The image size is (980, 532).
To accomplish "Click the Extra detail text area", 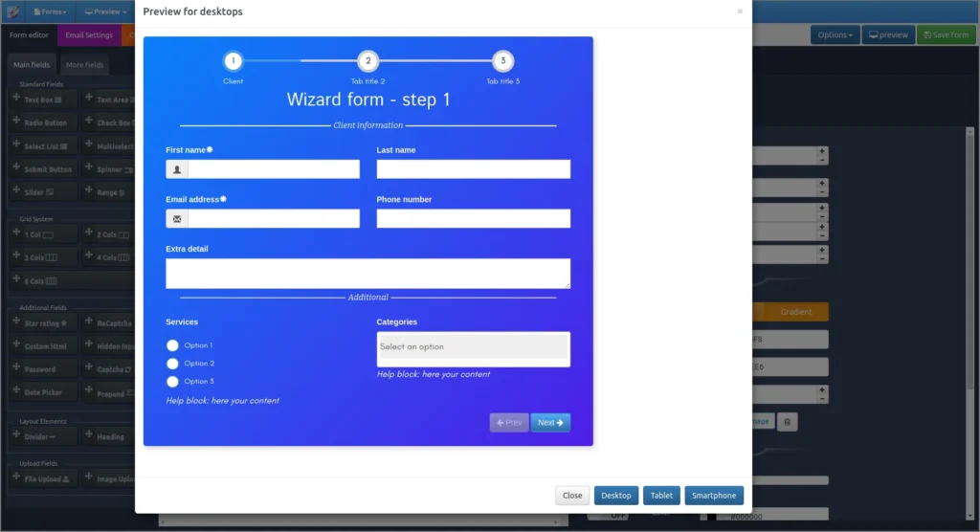I will tap(368, 274).
